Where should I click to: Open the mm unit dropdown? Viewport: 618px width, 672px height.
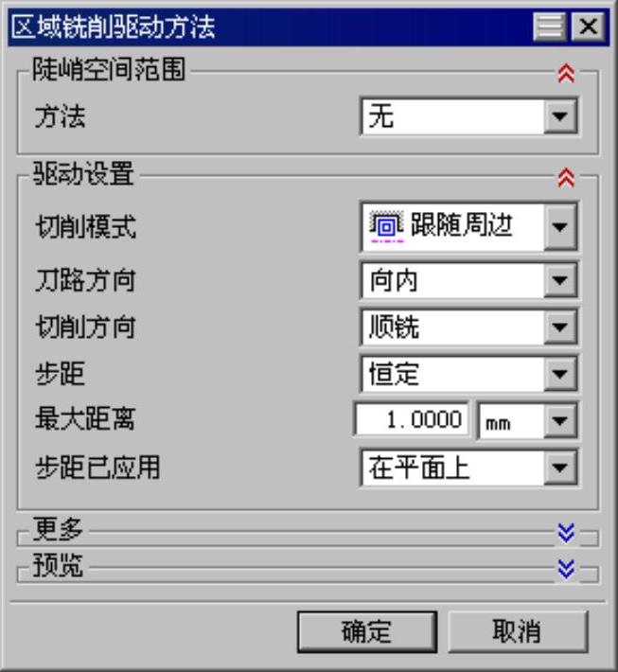coord(527,420)
